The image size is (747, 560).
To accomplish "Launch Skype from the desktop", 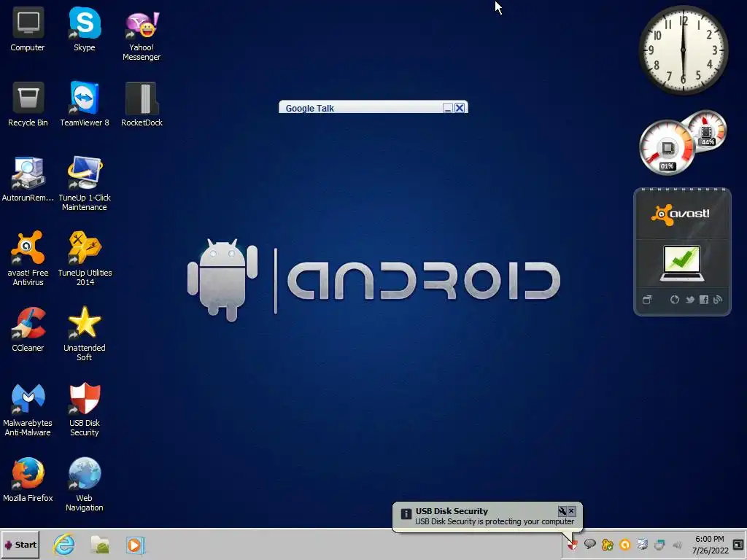I will pos(85,30).
